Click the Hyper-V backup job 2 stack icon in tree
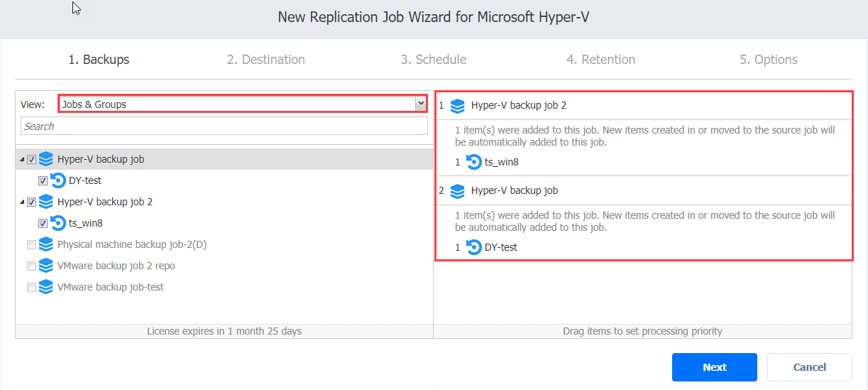The image size is (868, 390). pyautogui.click(x=46, y=202)
